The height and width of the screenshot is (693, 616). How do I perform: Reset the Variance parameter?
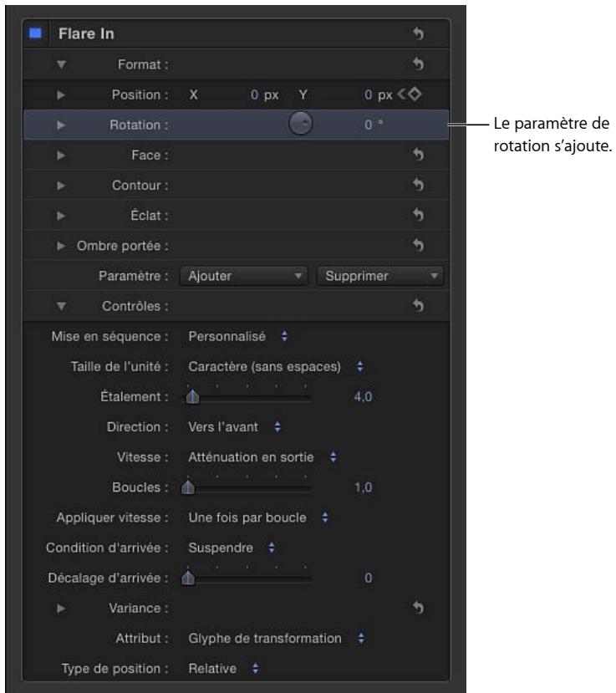point(418,608)
